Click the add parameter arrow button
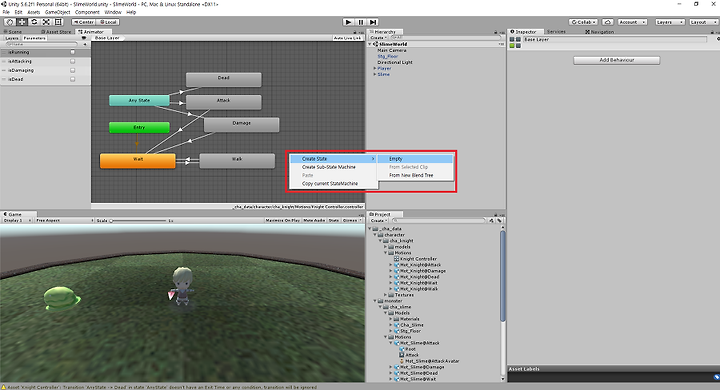 [x=84, y=45]
